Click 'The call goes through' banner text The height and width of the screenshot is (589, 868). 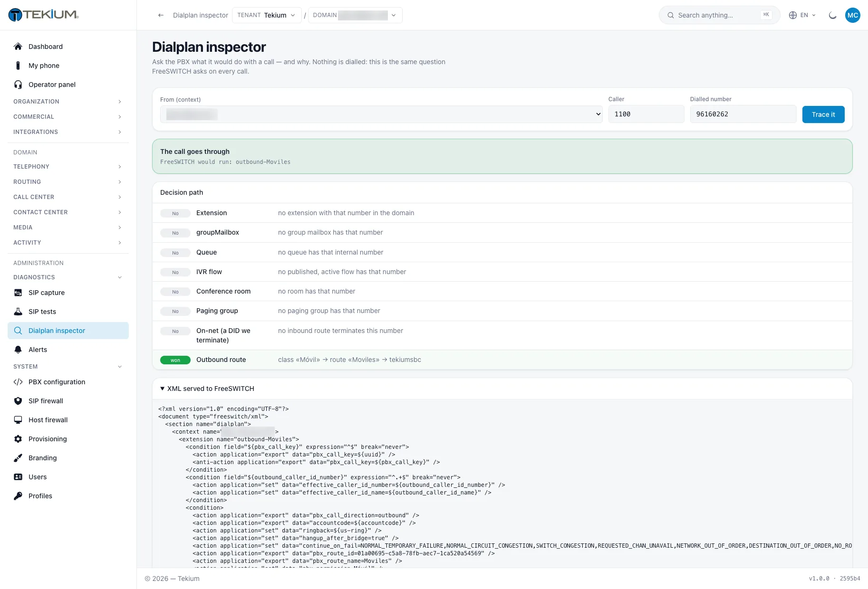195,152
